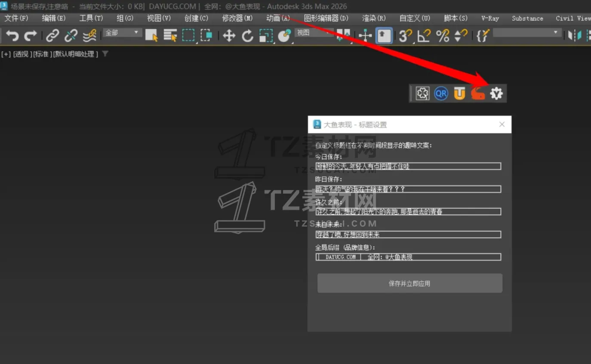Bind to Space Warp tool
Screen dimensions: 591x364
[x=89, y=35]
